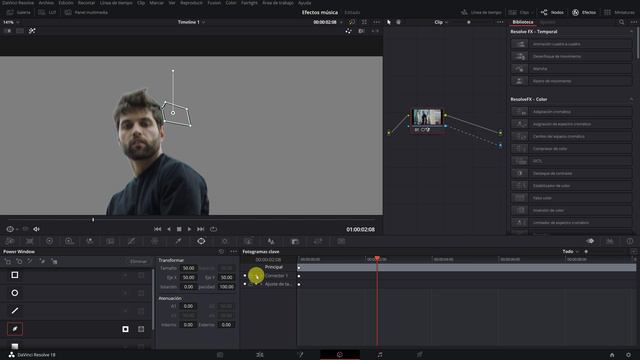Open the Fairlight menu
This screenshot has height=360, width=640.
click(x=249, y=3)
